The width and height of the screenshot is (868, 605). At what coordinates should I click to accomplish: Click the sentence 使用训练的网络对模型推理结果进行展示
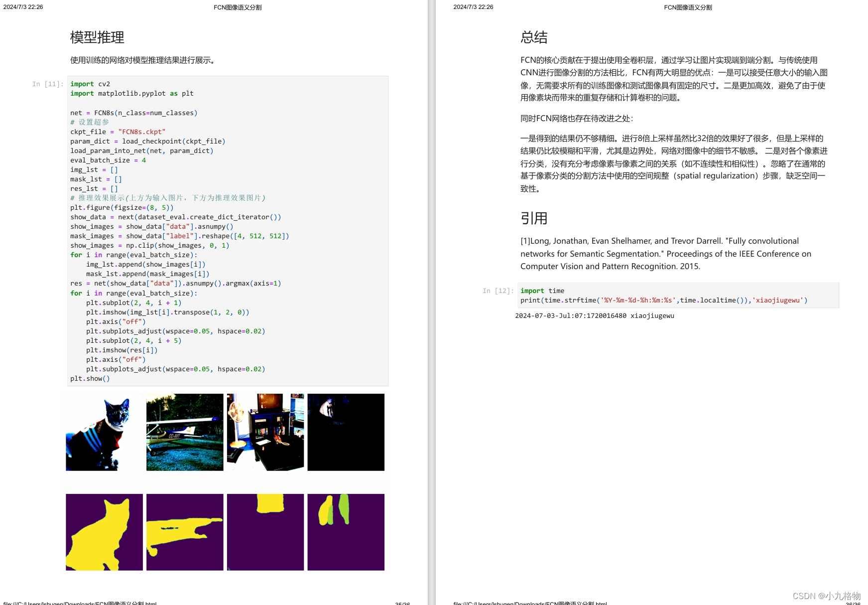pyautogui.click(x=143, y=60)
